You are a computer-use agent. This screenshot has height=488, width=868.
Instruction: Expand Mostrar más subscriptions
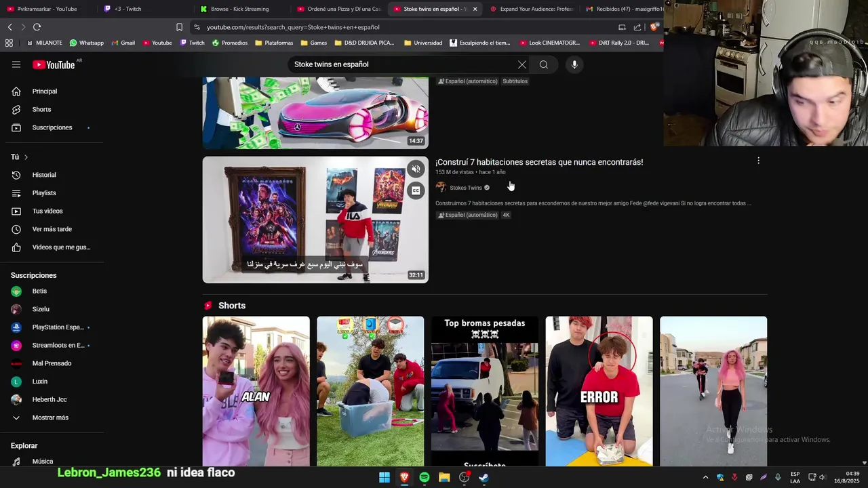(x=52, y=418)
